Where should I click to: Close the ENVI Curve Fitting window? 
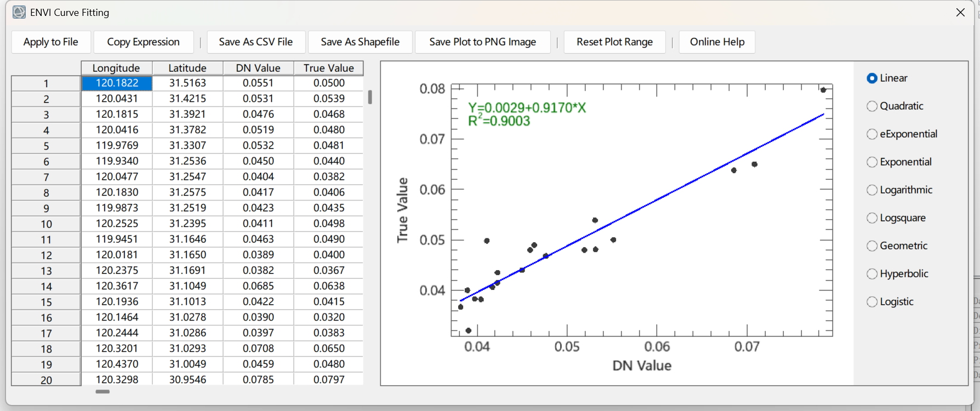[960, 12]
